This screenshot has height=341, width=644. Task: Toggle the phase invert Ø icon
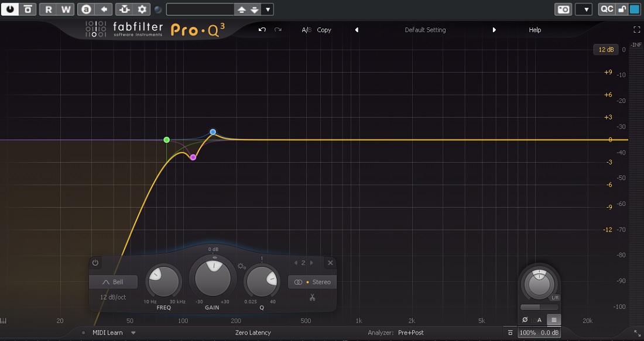pyautogui.click(x=525, y=320)
